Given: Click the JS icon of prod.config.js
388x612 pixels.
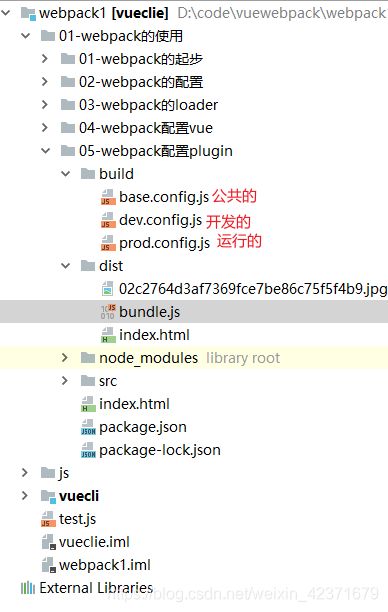Looking at the screenshot, I should [x=108, y=243].
